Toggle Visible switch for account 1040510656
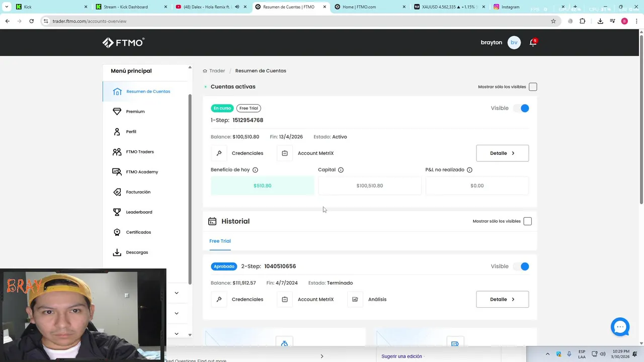The height and width of the screenshot is (362, 644). 521,266
